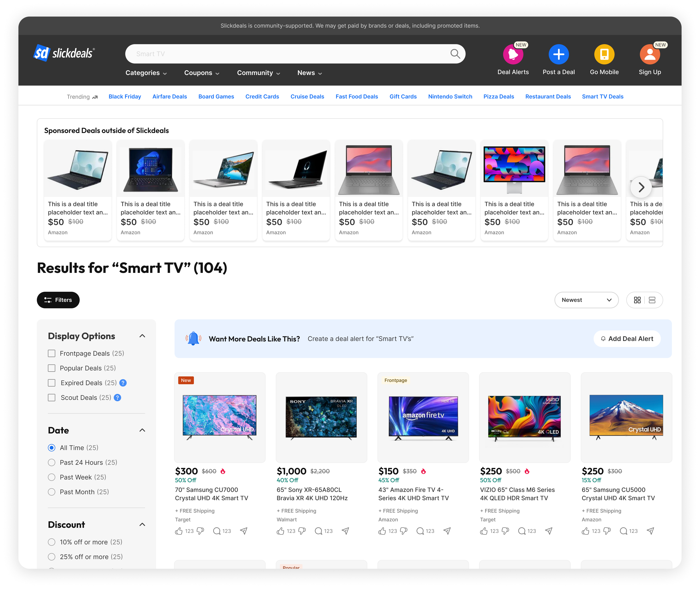Click the search magnifier icon
This screenshot has width=700, height=589.
pyautogui.click(x=455, y=54)
